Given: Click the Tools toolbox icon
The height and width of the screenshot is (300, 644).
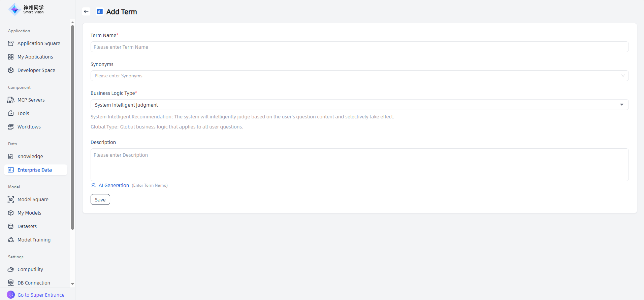Looking at the screenshot, I should point(11,113).
